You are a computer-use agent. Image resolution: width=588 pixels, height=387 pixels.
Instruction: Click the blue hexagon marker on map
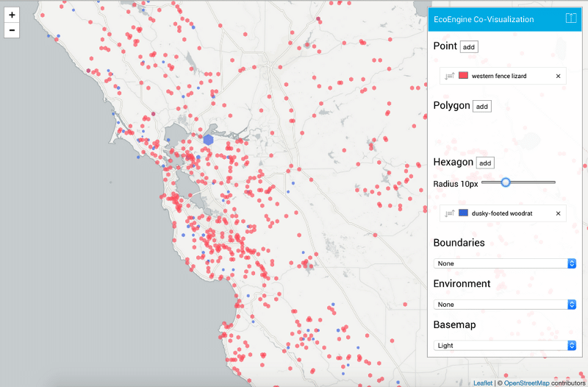point(209,139)
